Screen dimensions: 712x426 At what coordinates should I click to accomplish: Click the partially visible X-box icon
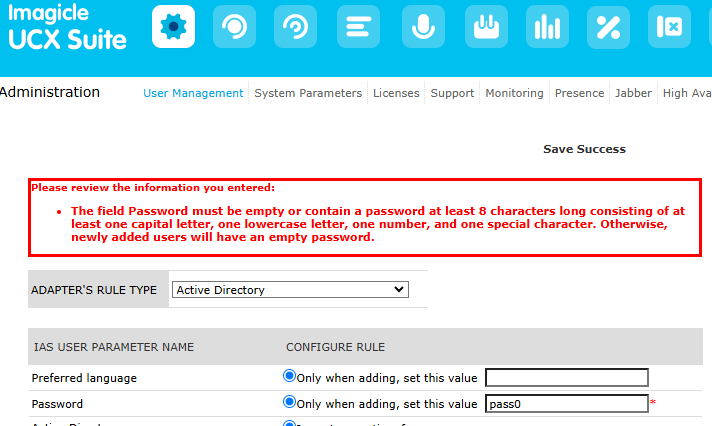[670, 27]
